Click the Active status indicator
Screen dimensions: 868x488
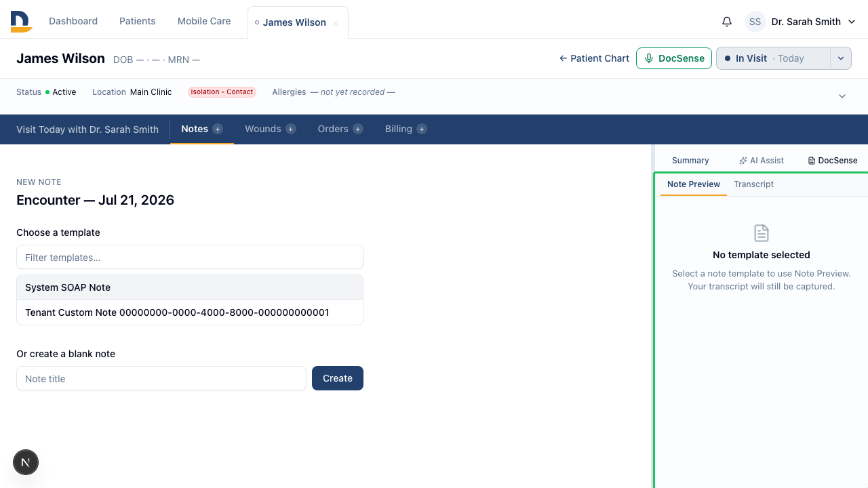pyautogui.click(x=61, y=92)
